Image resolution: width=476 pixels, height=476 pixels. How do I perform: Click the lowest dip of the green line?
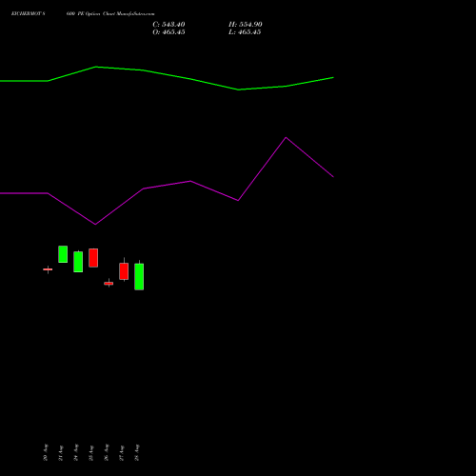(x=239, y=89)
